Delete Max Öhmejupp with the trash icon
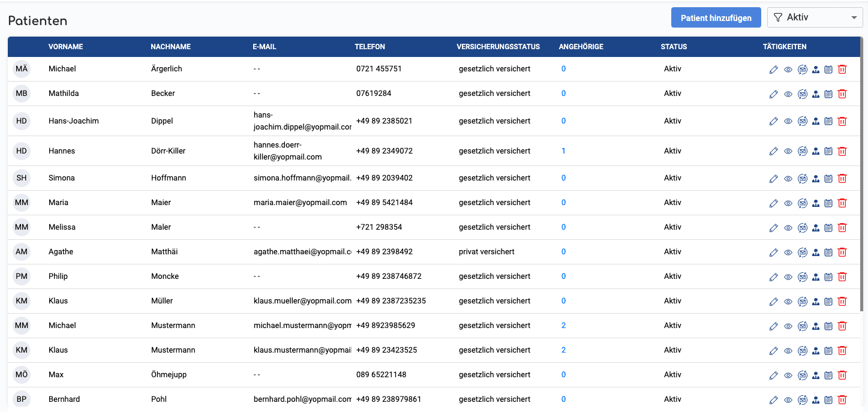 [x=842, y=375]
